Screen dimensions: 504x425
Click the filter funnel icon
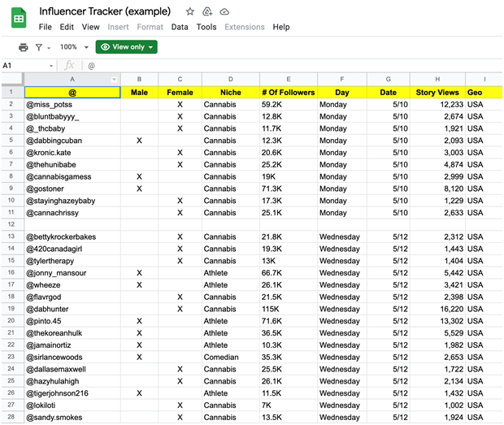pos(40,47)
